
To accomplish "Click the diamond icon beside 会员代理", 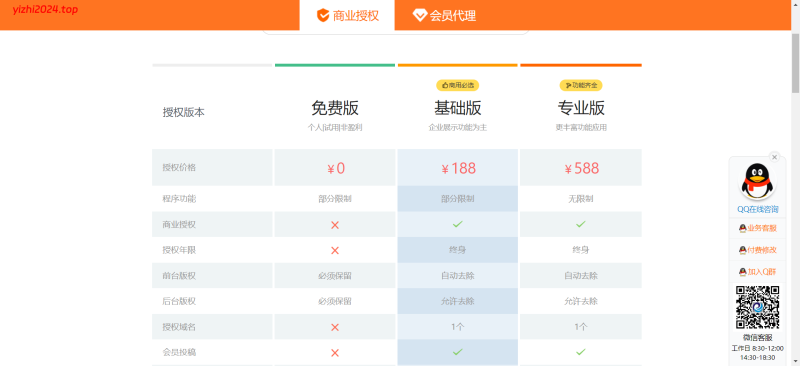I will (419, 16).
